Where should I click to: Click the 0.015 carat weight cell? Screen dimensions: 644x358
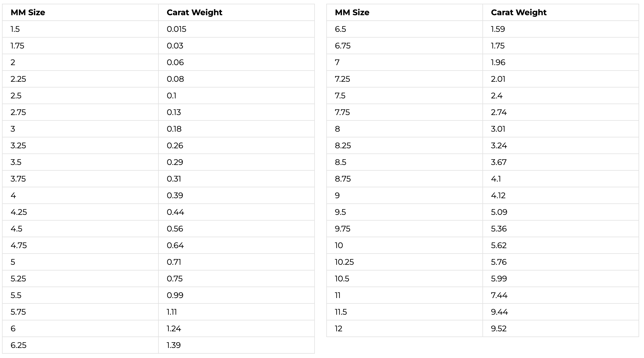click(176, 29)
